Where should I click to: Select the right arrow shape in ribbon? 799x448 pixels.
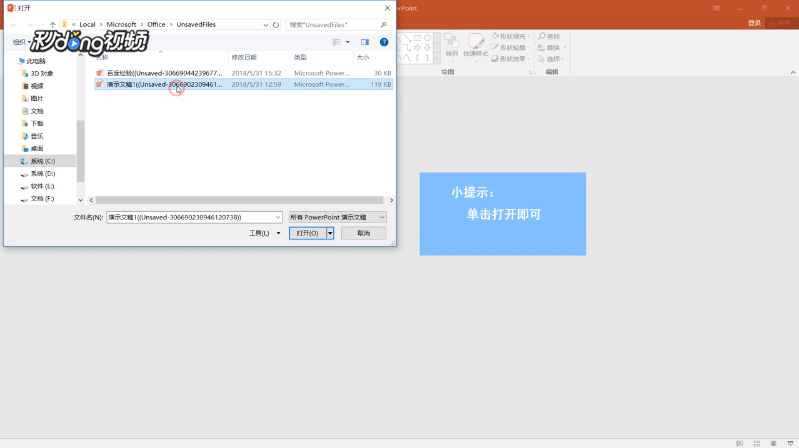click(x=417, y=48)
